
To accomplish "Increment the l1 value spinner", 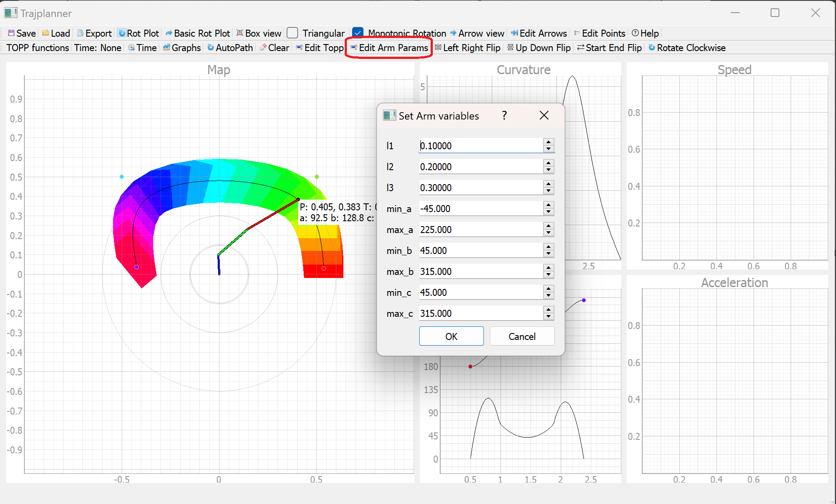I will [x=548, y=143].
